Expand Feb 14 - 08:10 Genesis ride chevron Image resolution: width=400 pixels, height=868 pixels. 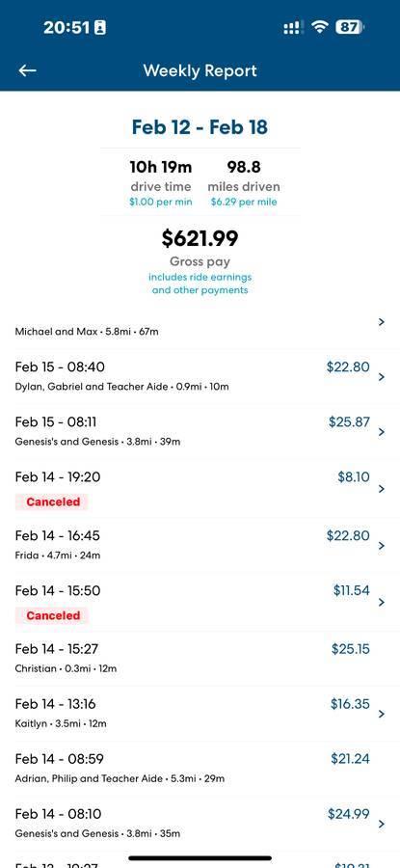pos(381,825)
